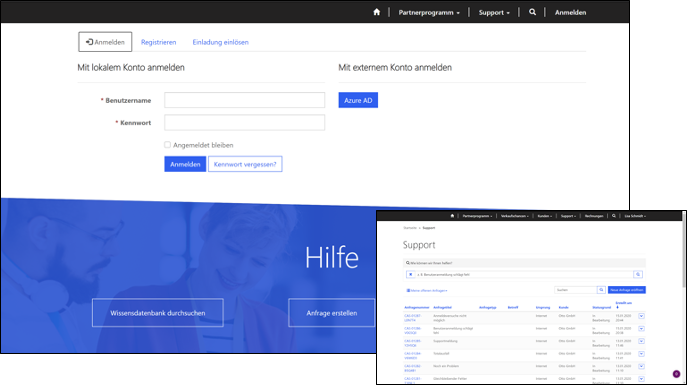Open the Lisa Schmidt user menu
Screen dimensions: 693x389
pyautogui.click(x=635, y=216)
